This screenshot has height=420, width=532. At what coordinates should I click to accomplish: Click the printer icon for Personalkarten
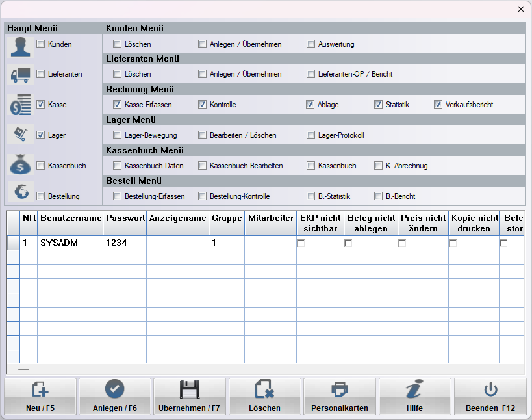coord(340,389)
